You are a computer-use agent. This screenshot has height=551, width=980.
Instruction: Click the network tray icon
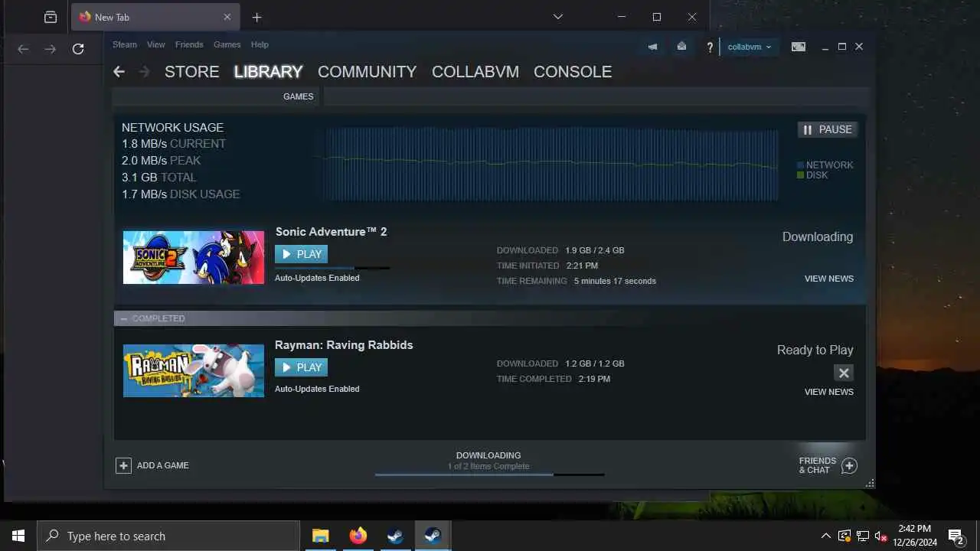point(863,536)
